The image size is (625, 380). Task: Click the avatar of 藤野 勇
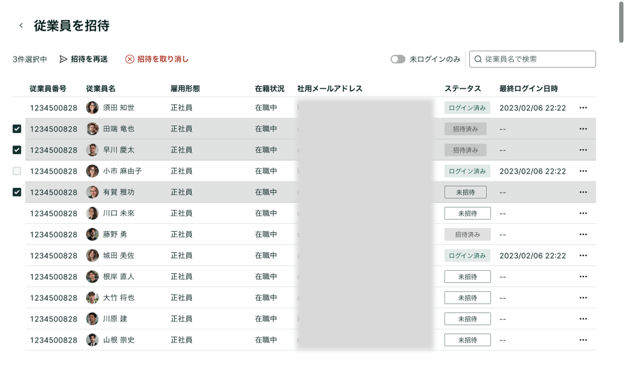(92, 234)
